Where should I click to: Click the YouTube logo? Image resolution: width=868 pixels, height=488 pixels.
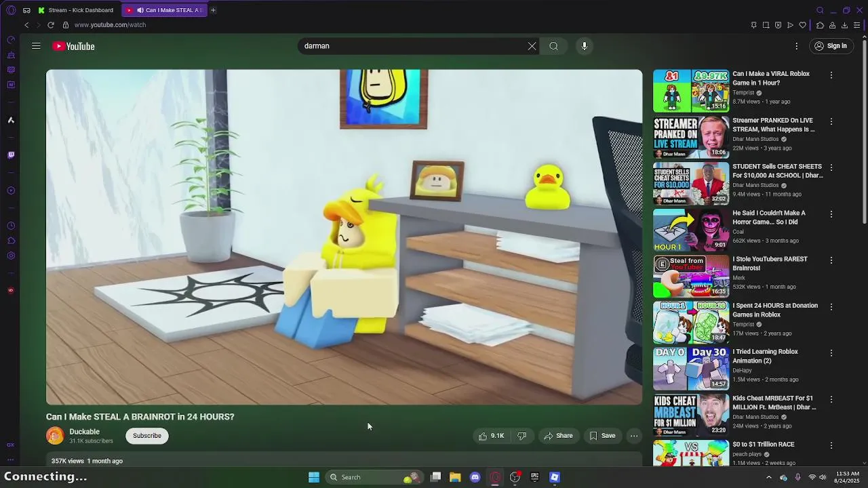tap(73, 46)
